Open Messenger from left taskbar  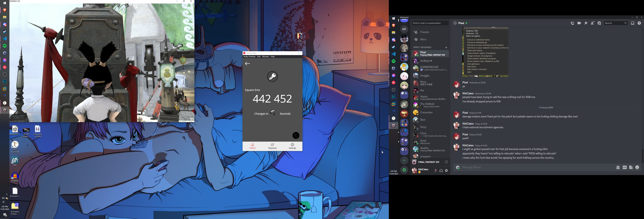coord(5,60)
